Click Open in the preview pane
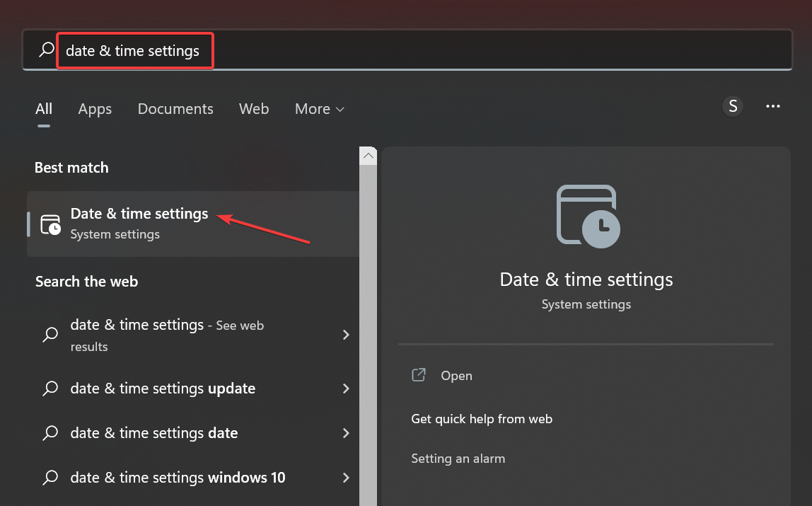Viewport: 812px width, 506px height. coord(456,376)
